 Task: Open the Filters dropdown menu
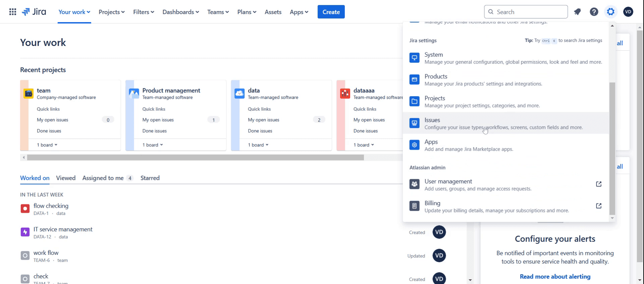(144, 12)
